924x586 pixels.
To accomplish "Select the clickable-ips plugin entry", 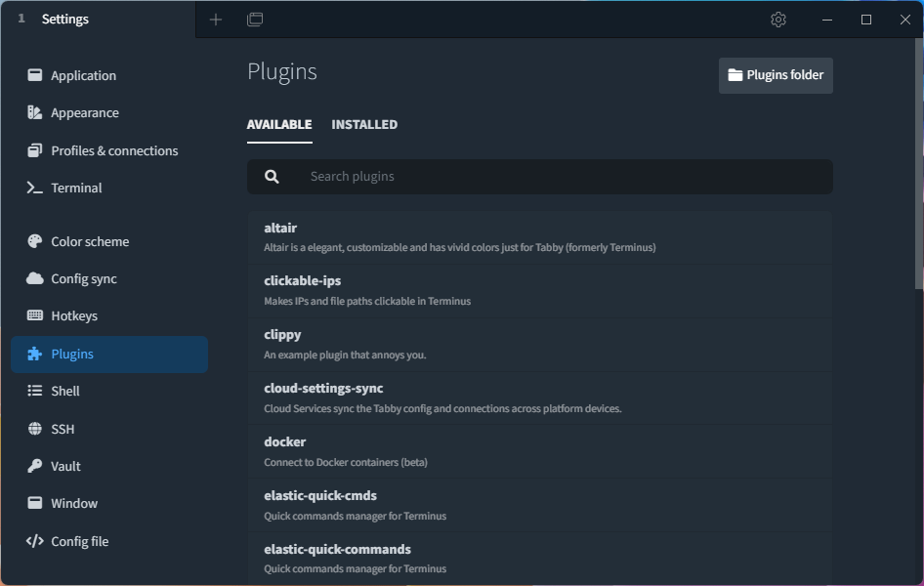I will [540, 291].
